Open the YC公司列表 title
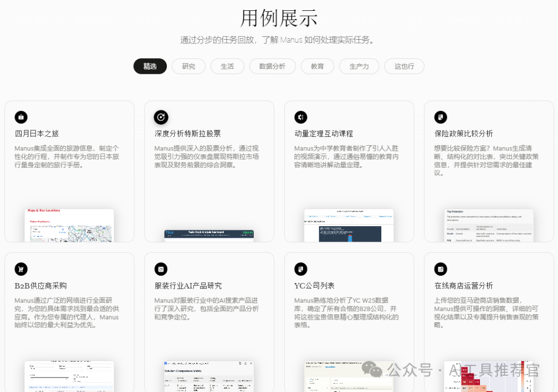The height and width of the screenshot is (392, 558). (314, 286)
